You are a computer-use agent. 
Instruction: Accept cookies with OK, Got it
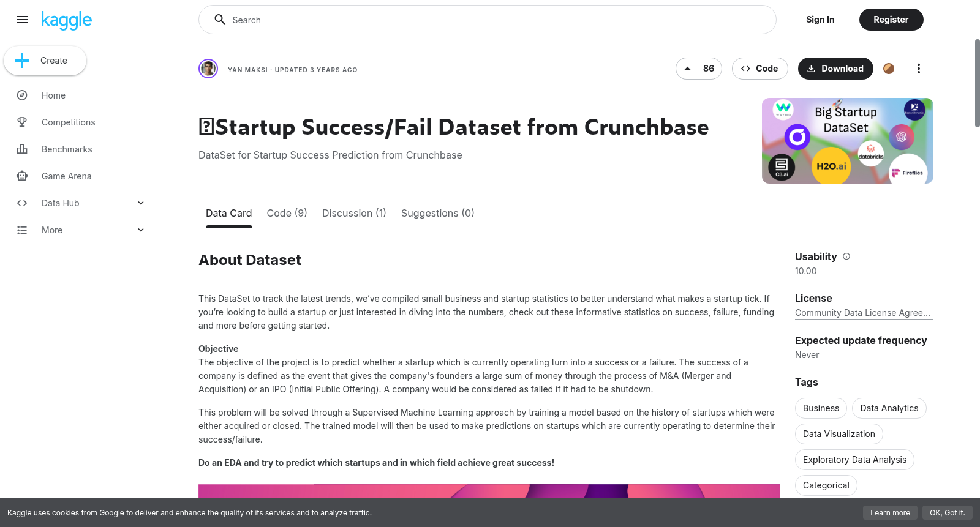click(x=947, y=513)
